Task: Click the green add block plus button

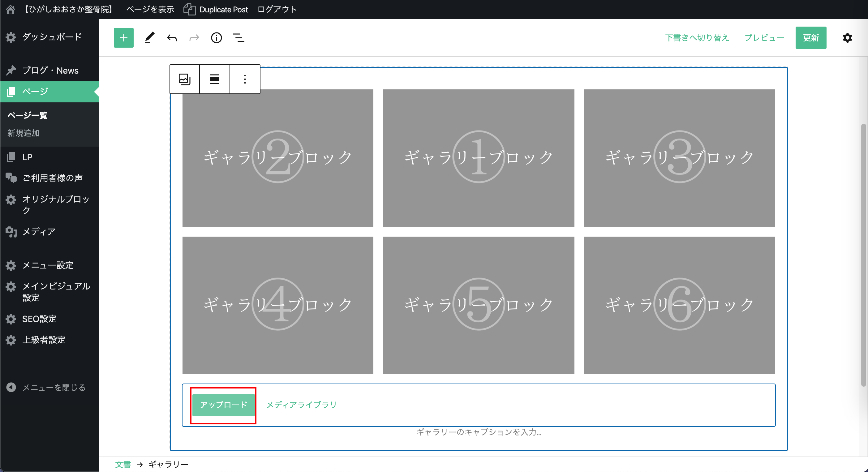Action: click(x=123, y=38)
